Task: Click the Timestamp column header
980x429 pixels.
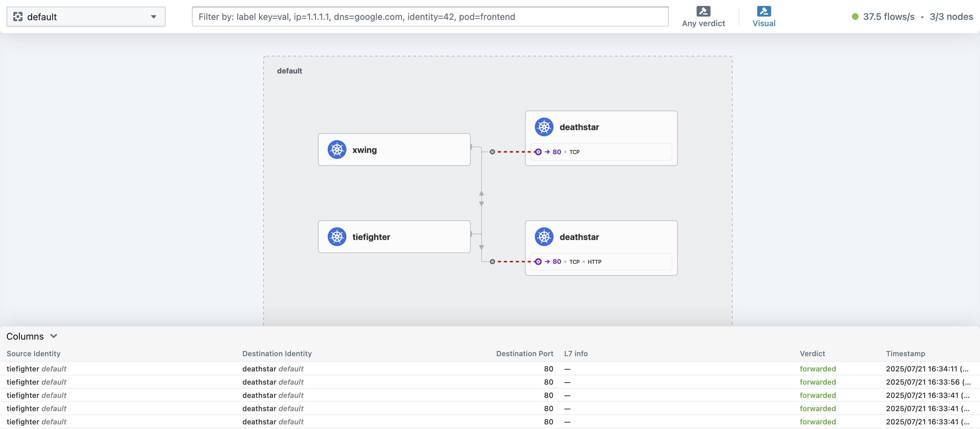Action: pyautogui.click(x=905, y=354)
